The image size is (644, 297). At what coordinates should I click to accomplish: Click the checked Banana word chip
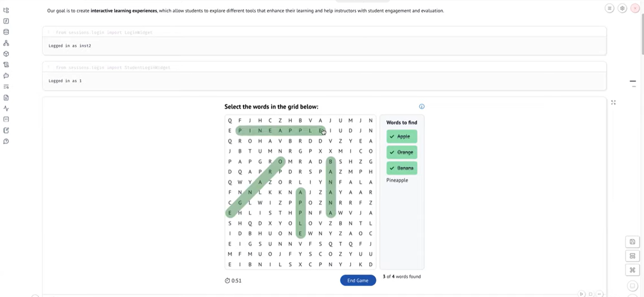coord(402,168)
